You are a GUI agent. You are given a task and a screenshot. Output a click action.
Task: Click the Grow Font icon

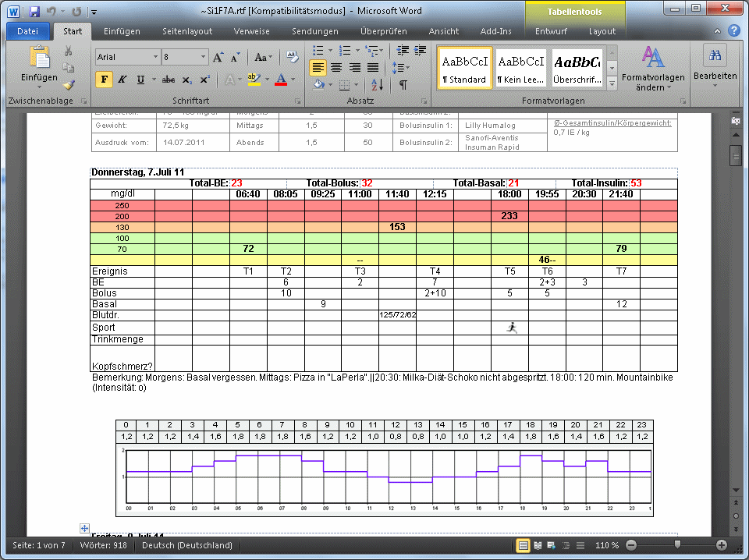[x=218, y=57]
